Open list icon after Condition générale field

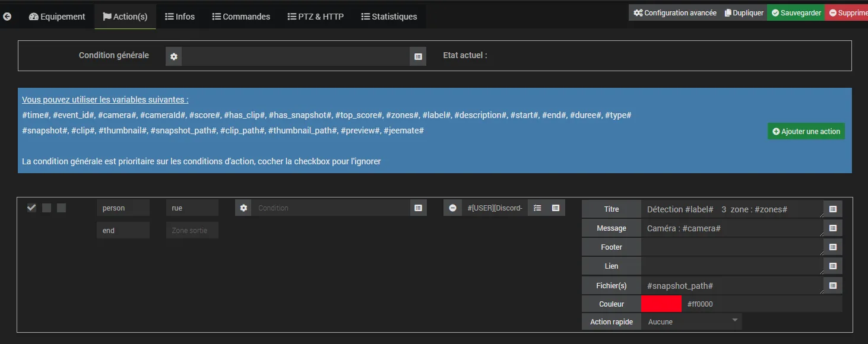click(418, 56)
